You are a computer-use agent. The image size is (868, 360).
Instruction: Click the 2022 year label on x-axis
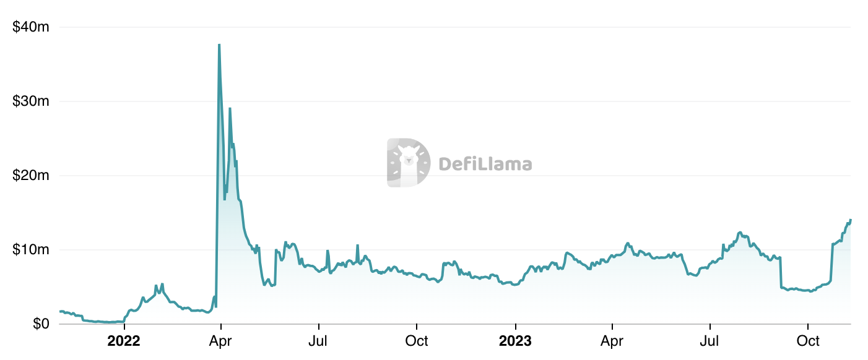(x=124, y=341)
